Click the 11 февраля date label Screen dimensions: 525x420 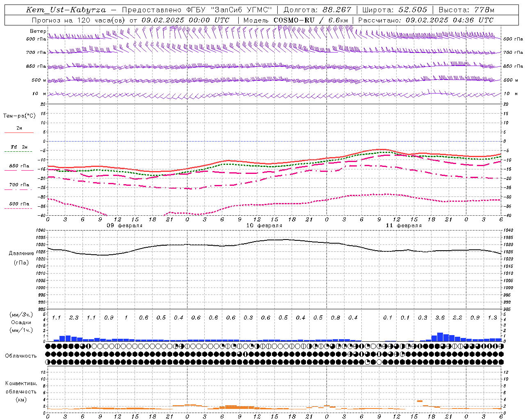click(x=404, y=226)
